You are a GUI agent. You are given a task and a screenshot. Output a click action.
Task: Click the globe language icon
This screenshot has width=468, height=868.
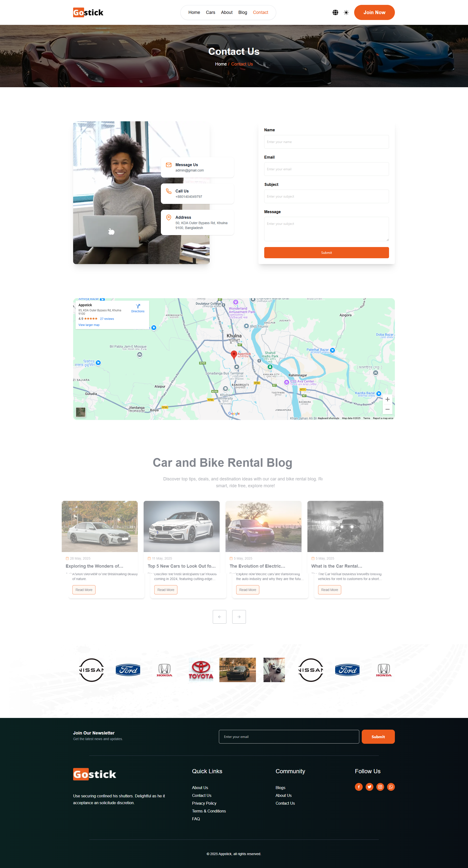[335, 12]
